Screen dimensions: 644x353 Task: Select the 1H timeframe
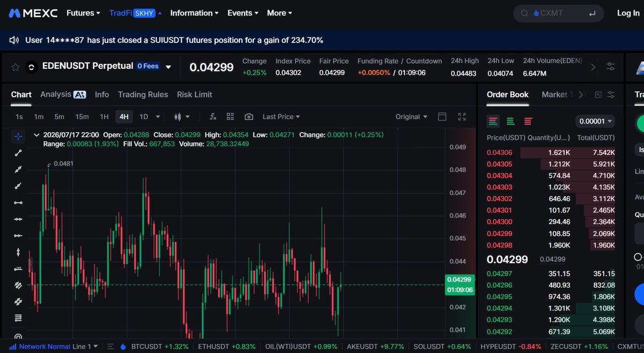point(104,117)
